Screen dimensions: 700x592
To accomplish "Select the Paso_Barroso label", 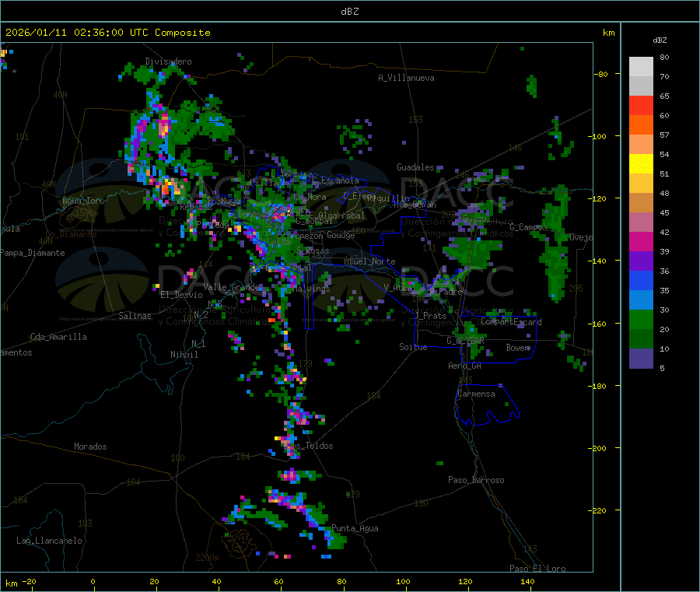I will click(x=476, y=480).
